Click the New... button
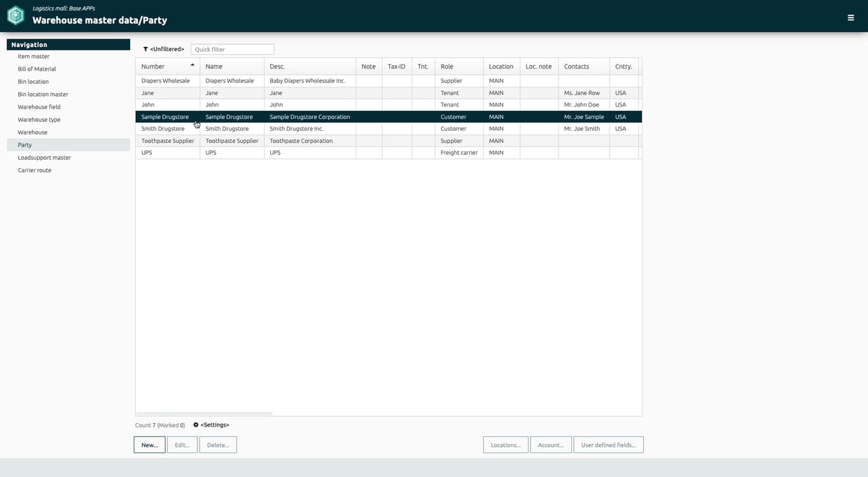The height and width of the screenshot is (477, 868). [x=150, y=445]
